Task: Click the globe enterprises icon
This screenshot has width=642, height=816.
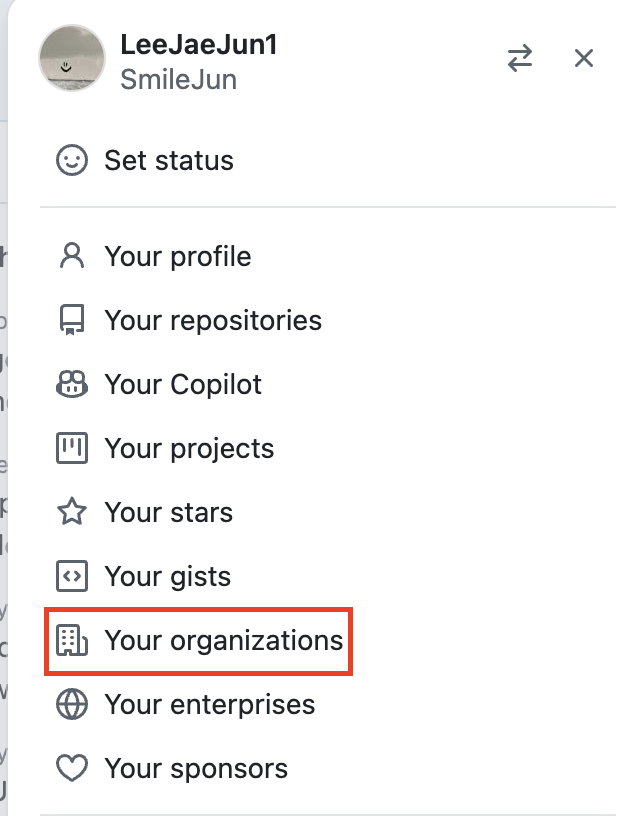Action: [72, 705]
